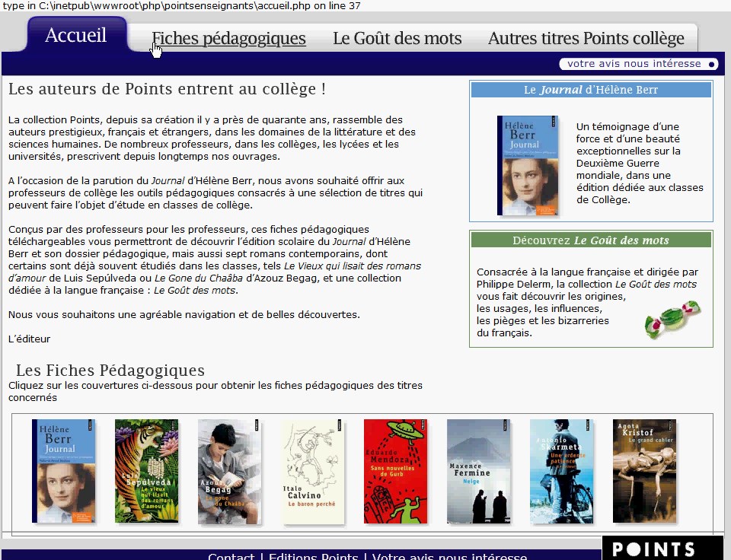Screen dimensions: 731x560
Task: Switch to Le Goût des mots tab
Action: [x=397, y=38]
